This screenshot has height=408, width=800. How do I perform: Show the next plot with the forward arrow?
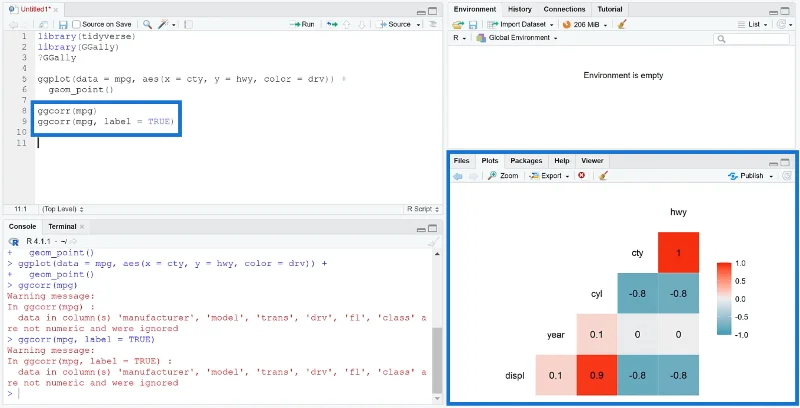point(473,176)
